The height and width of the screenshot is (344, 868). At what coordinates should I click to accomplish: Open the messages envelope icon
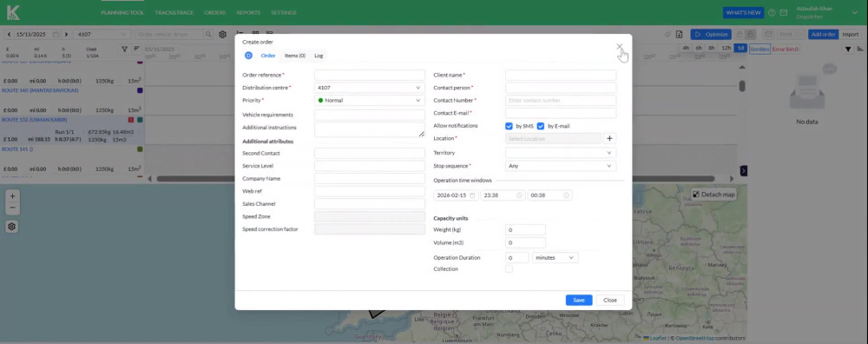(x=783, y=12)
